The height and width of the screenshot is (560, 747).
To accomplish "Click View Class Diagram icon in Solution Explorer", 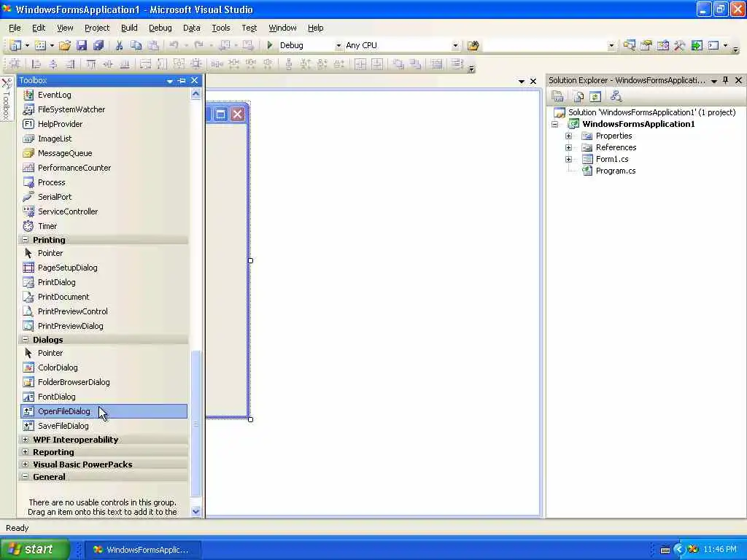I will click(x=616, y=97).
